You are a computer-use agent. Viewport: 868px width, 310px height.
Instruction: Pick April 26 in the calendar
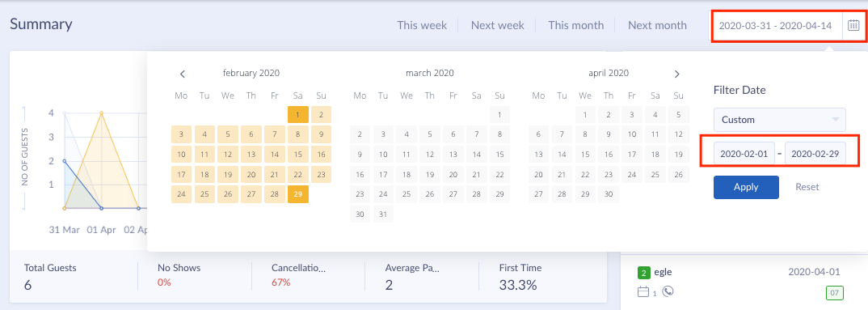pos(678,175)
